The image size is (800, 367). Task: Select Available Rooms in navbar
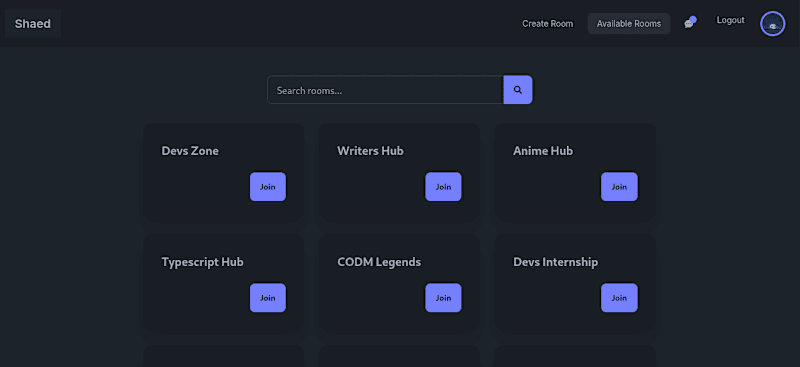[629, 23]
